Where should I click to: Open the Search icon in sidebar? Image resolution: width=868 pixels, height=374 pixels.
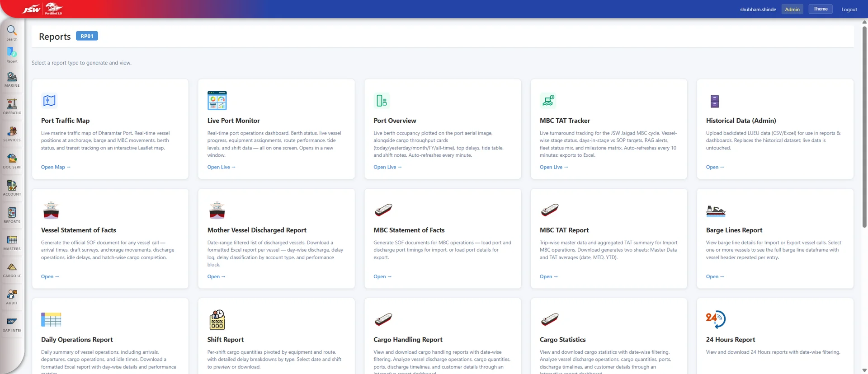click(x=12, y=31)
